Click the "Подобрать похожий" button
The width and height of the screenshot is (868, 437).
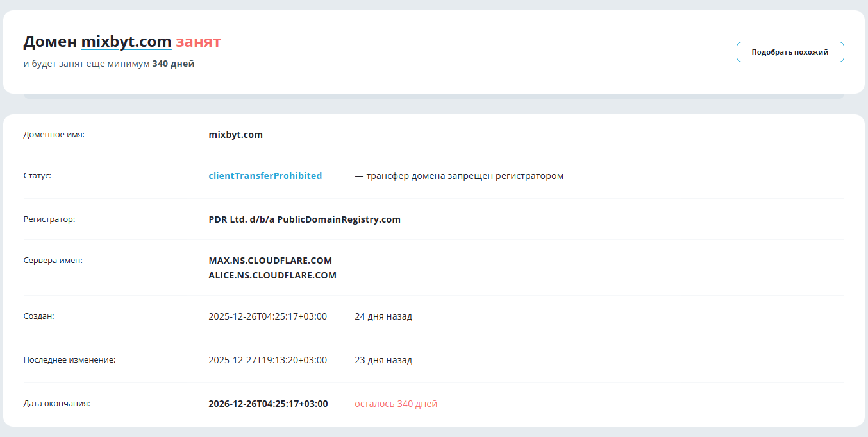[790, 52]
